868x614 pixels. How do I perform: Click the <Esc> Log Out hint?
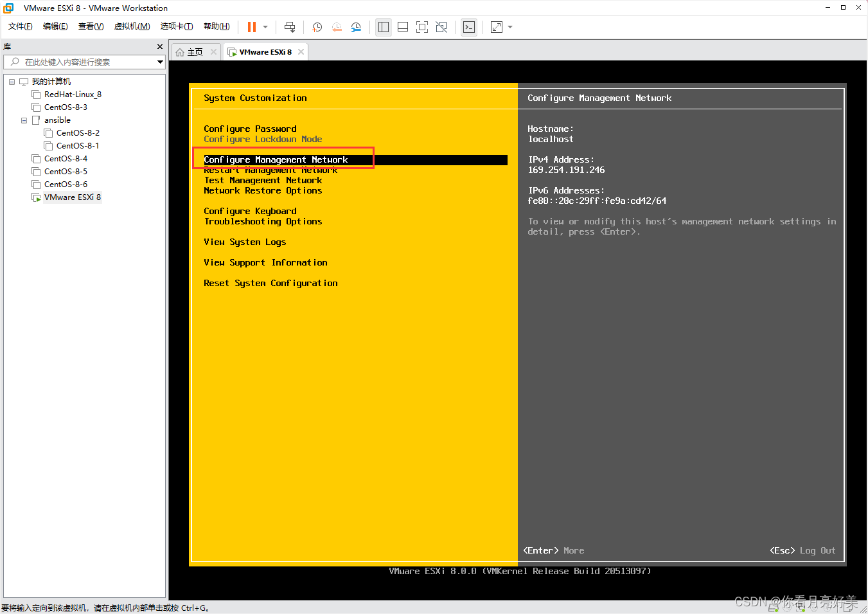pos(802,550)
